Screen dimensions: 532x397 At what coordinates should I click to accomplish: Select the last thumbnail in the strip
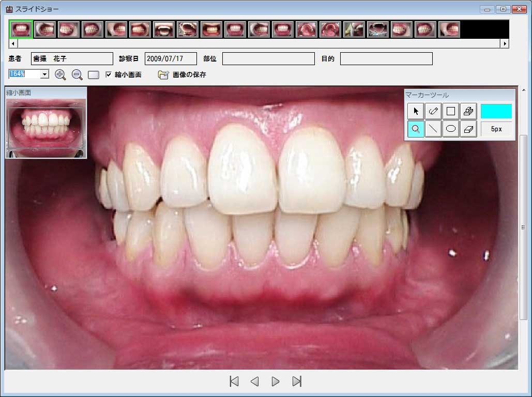pos(449,29)
